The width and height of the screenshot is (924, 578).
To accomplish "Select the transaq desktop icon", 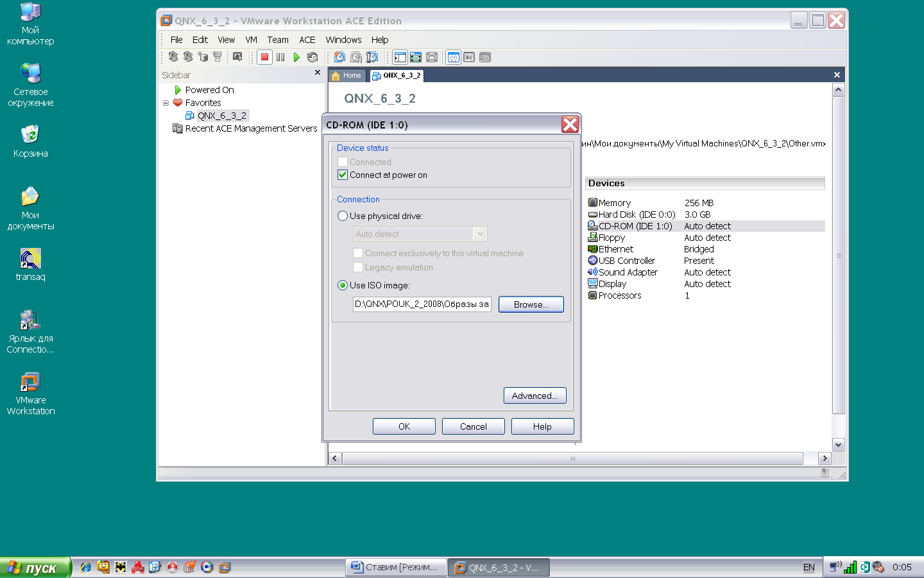I will click(30, 265).
